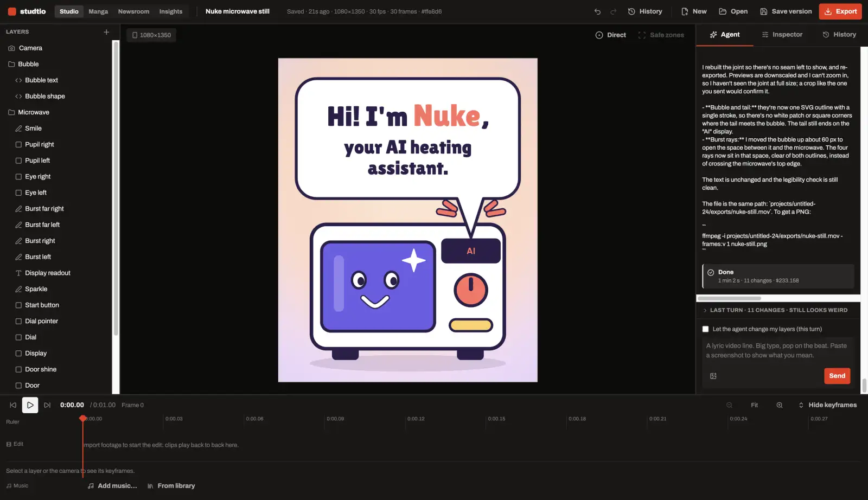This screenshot has height=500, width=868.
Task: Step to the next frame icon
Action: click(x=47, y=405)
